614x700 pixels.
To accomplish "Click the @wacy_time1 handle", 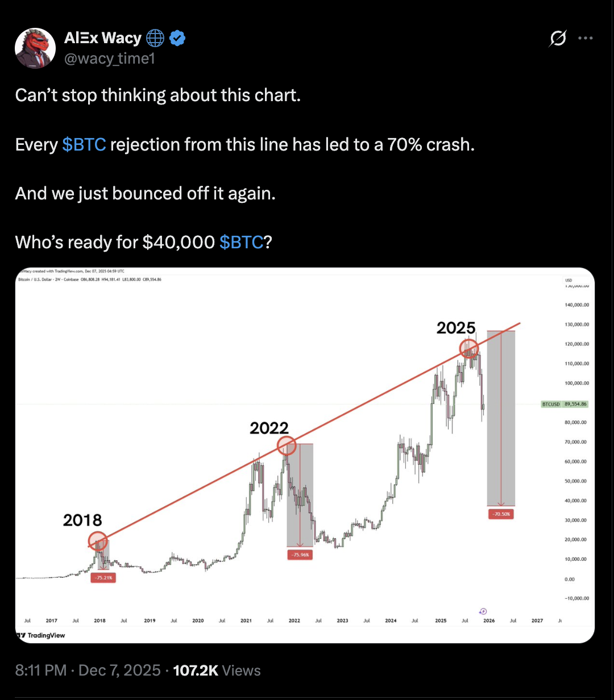I will point(110,58).
